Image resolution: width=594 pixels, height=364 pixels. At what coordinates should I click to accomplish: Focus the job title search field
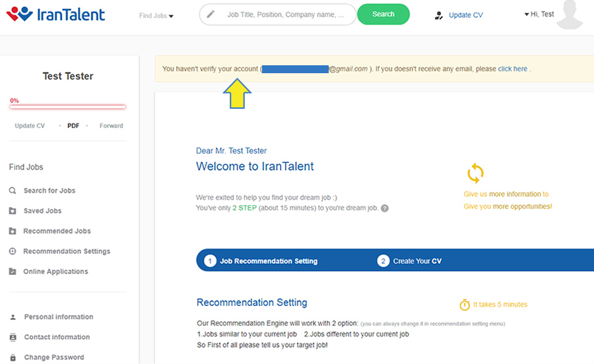pos(285,15)
